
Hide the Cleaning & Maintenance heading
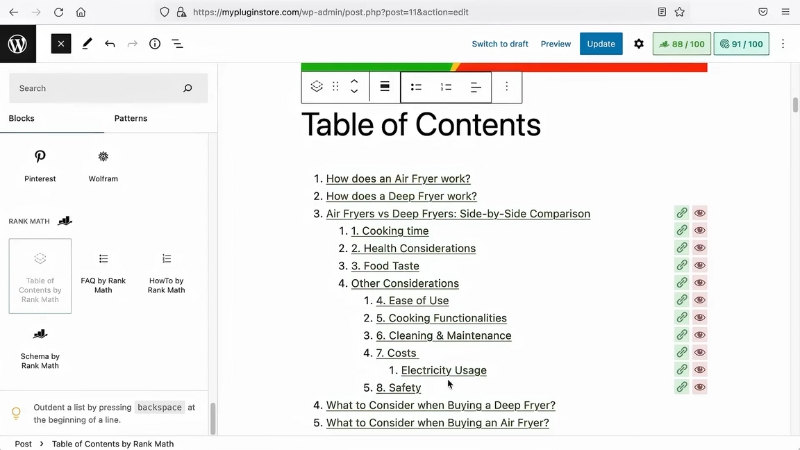(x=699, y=335)
